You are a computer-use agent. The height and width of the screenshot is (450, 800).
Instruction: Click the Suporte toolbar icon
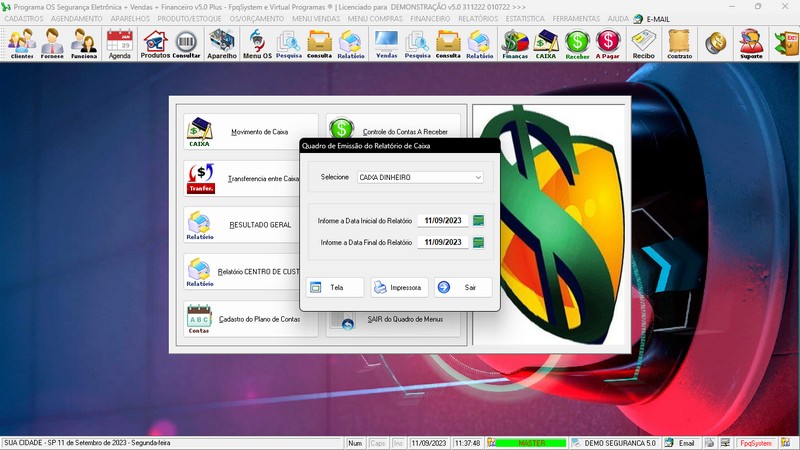click(750, 44)
